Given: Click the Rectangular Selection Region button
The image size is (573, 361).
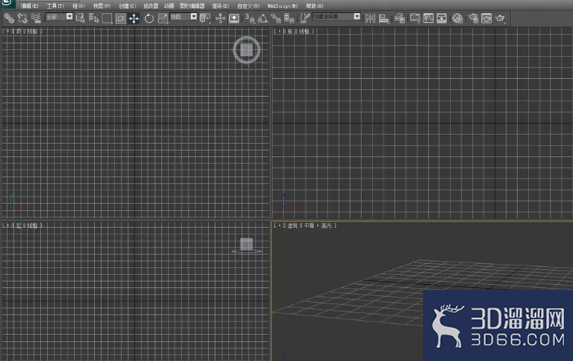Looking at the screenshot, I should (107, 18).
